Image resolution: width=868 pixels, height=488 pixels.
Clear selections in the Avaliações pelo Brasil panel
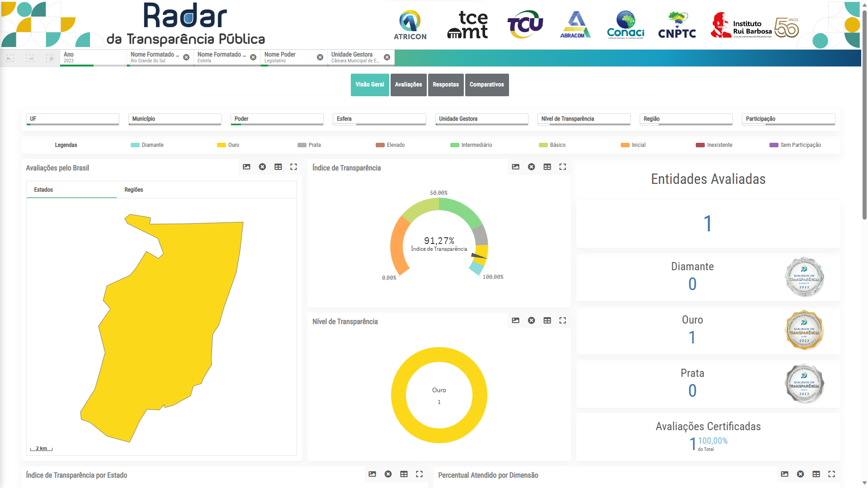[262, 167]
